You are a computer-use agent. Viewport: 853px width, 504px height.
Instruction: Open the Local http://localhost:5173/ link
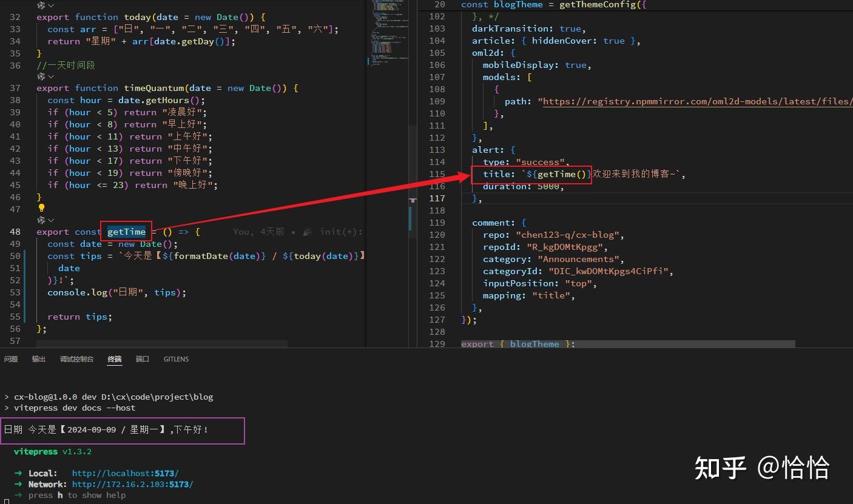pos(126,473)
